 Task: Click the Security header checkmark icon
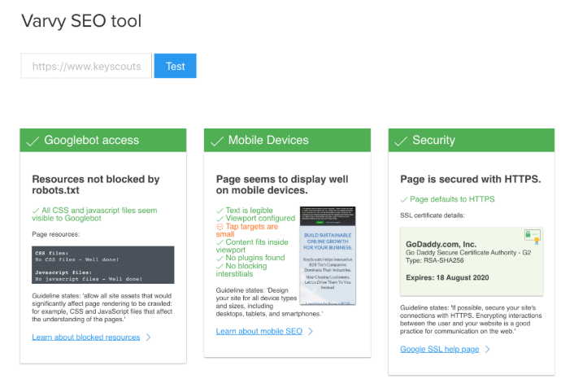(401, 141)
